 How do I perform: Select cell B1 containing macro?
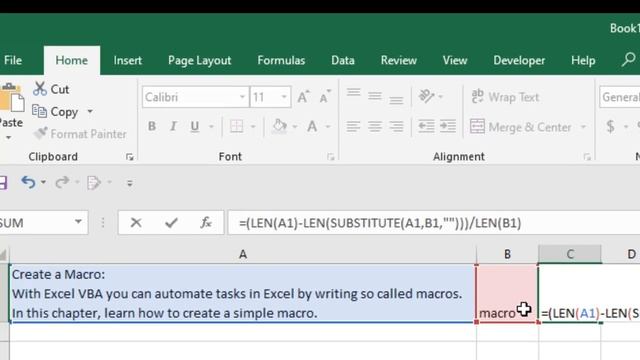[507, 293]
